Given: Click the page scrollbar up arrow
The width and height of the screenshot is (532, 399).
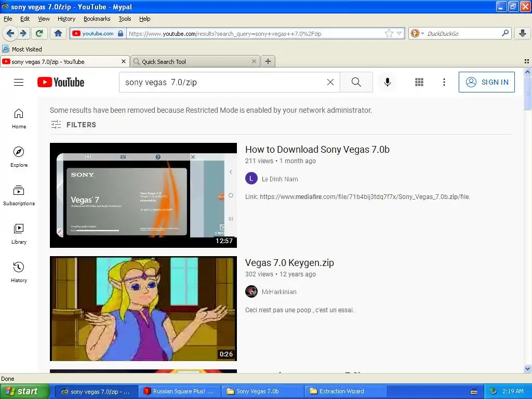Looking at the screenshot, I should click(x=527, y=72).
